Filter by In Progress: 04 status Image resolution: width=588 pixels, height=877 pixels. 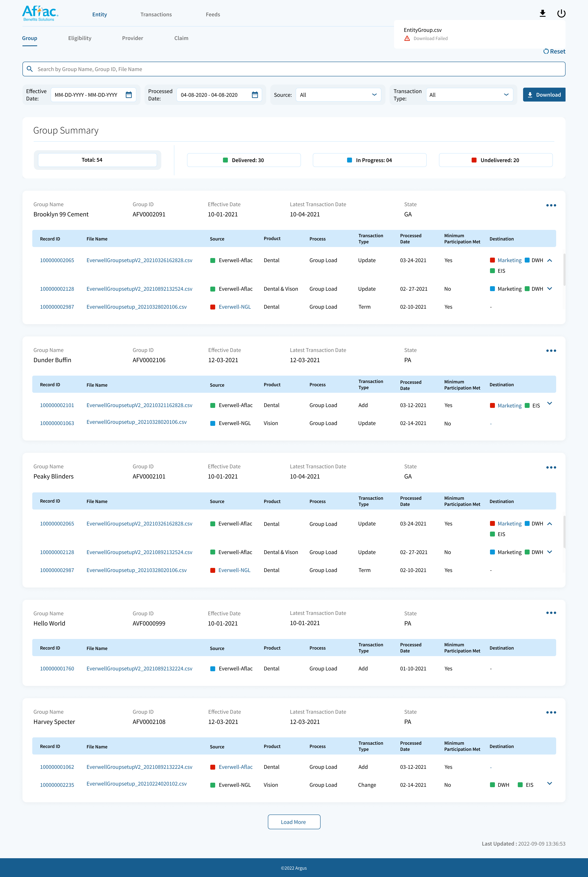pos(369,160)
